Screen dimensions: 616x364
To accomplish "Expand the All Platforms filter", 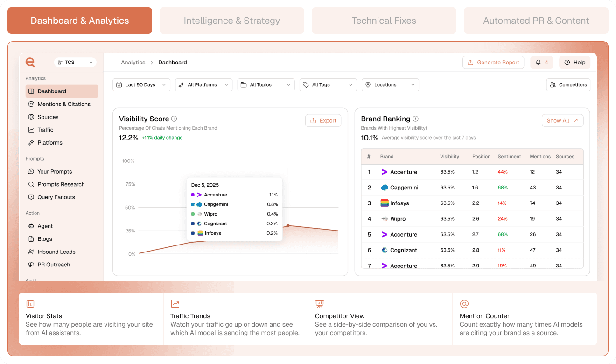I will pos(204,85).
